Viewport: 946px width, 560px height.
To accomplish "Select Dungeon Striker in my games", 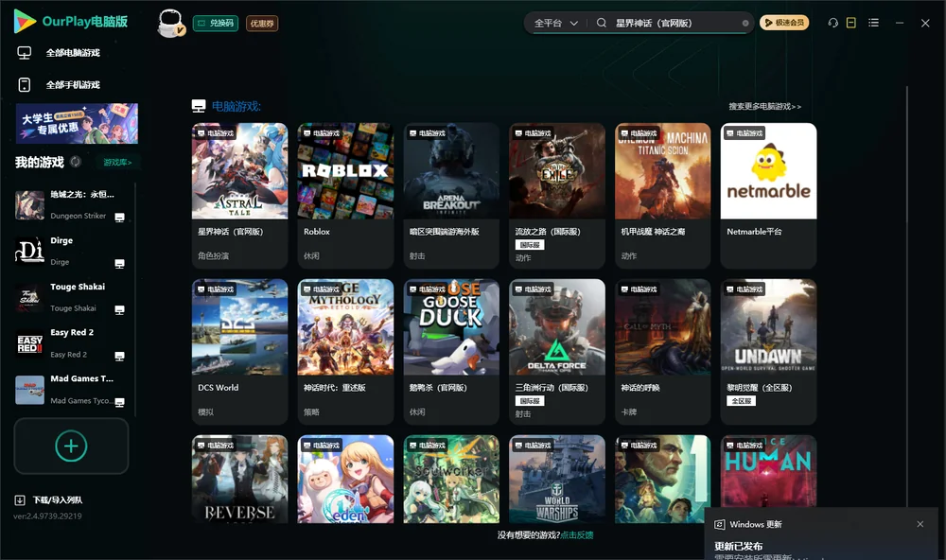I will coord(71,205).
